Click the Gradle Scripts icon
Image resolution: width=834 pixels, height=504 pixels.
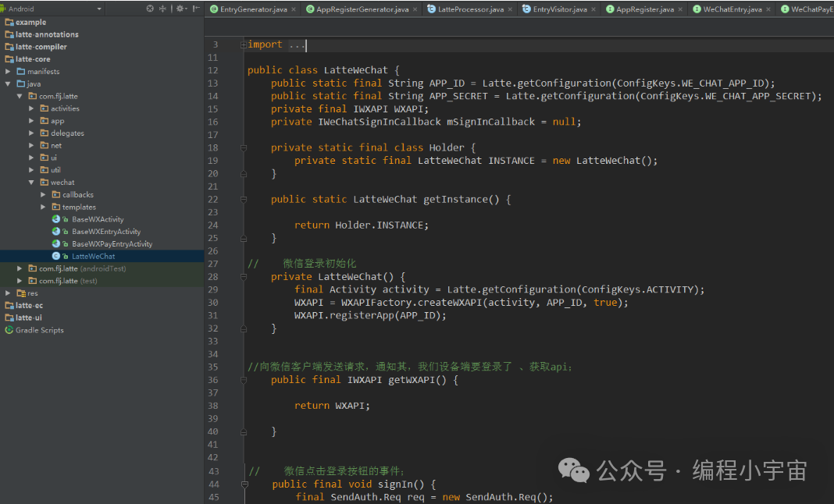click(x=9, y=330)
